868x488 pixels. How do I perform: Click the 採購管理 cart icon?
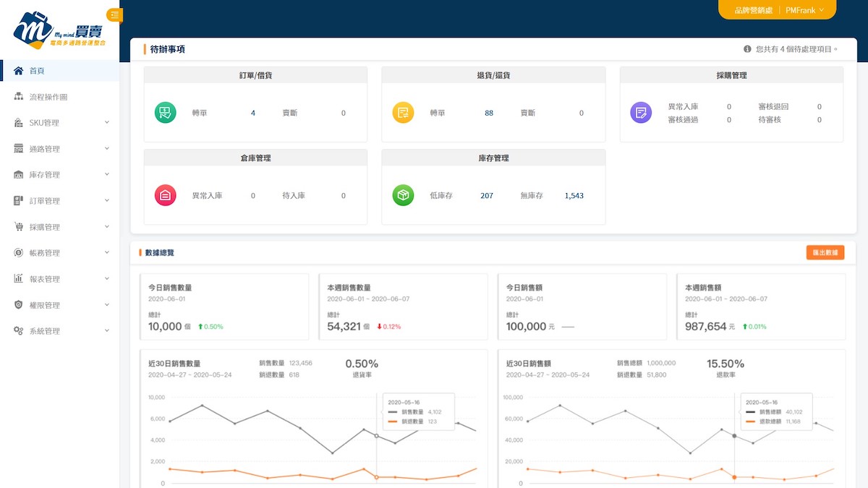pos(19,227)
